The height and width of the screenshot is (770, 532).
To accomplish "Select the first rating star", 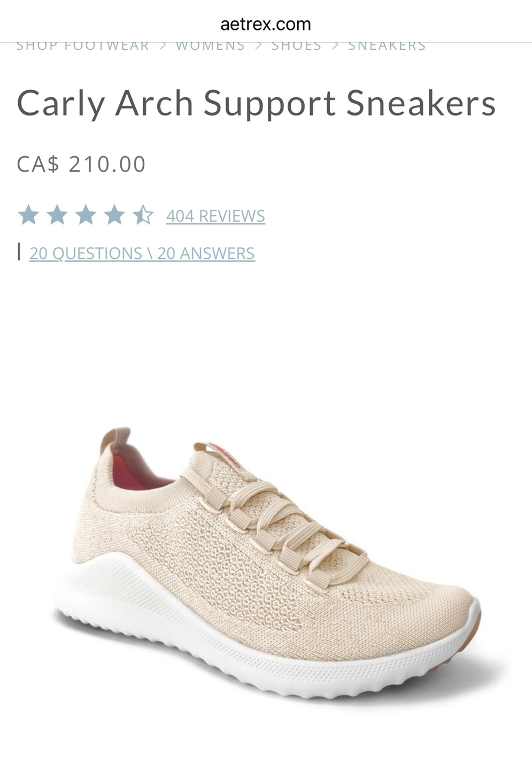I will [x=28, y=215].
